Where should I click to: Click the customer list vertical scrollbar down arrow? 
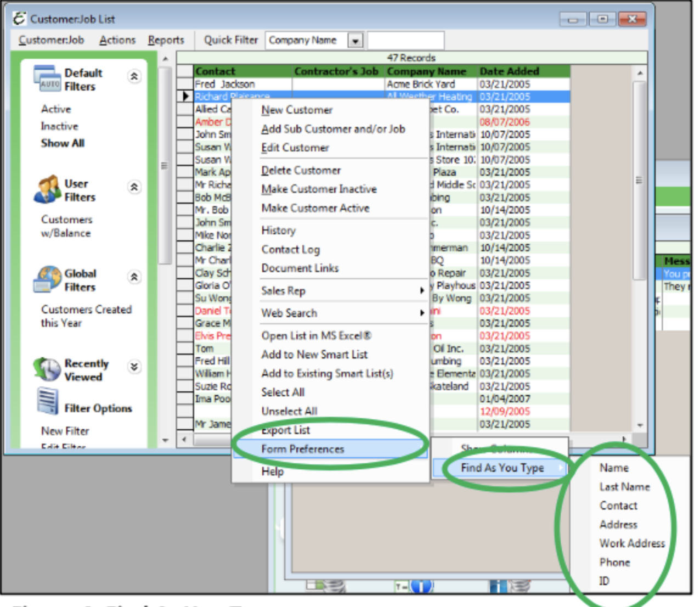tap(639, 424)
